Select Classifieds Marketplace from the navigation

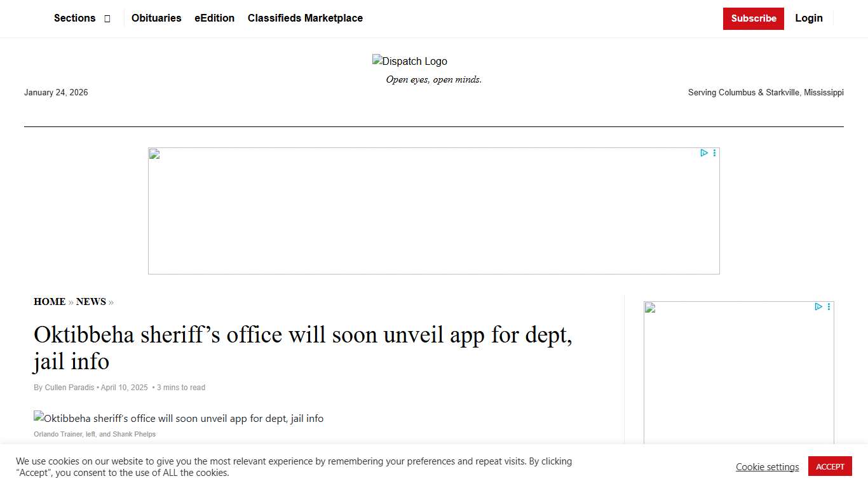pyautogui.click(x=305, y=18)
